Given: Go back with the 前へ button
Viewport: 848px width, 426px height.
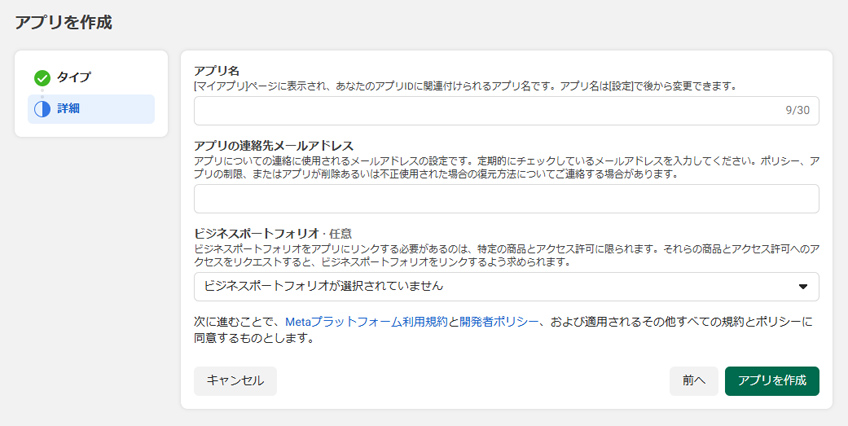Looking at the screenshot, I should click(693, 381).
